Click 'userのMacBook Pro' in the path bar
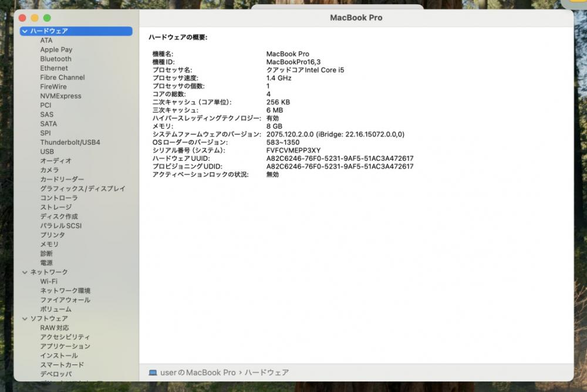This screenshot has width=587, height=392. pyautogui.click(x=198, y=373)
